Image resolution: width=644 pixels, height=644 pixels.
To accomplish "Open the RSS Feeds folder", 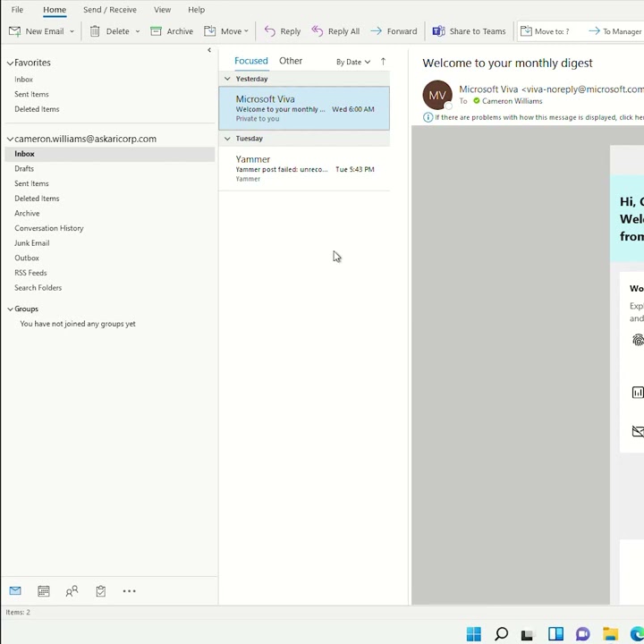I will pos(30,273).
